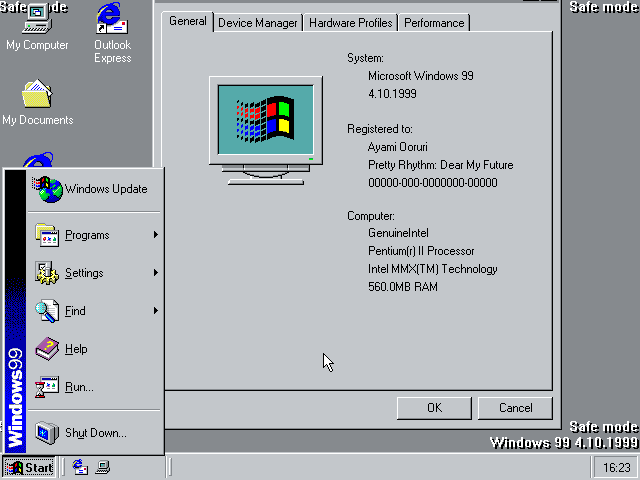
Task: Select Shut Down... menu item
Action: pyautogui.click(x=94, y=433)
